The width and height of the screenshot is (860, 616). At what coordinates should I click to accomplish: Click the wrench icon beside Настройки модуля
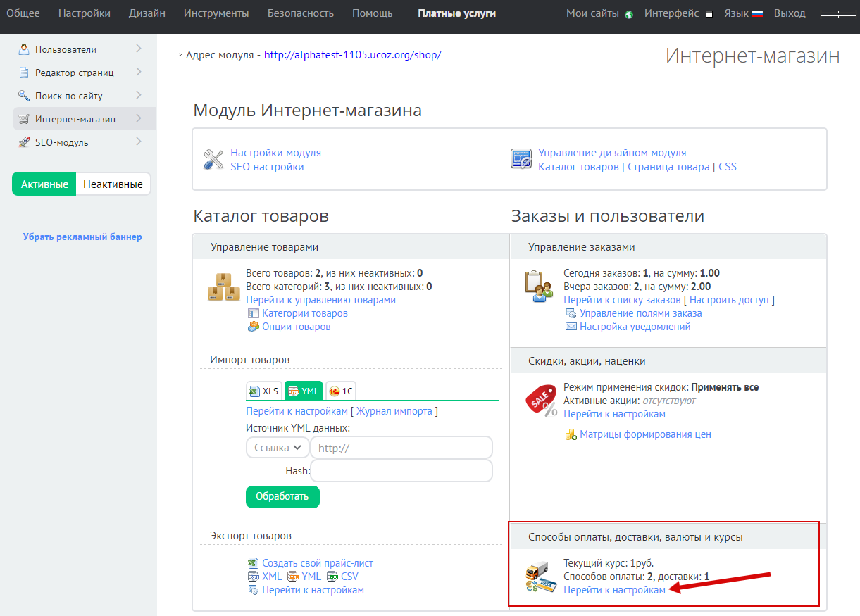pyautogui.click(x=213, y=160)
